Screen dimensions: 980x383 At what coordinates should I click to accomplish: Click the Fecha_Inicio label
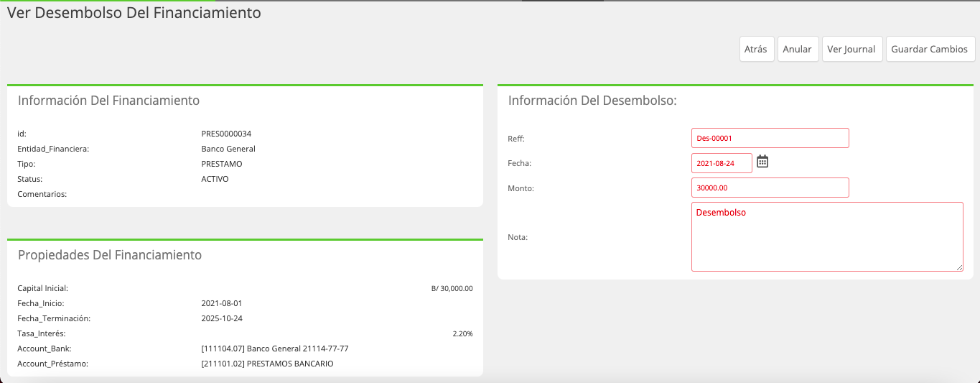pos(41,303)
